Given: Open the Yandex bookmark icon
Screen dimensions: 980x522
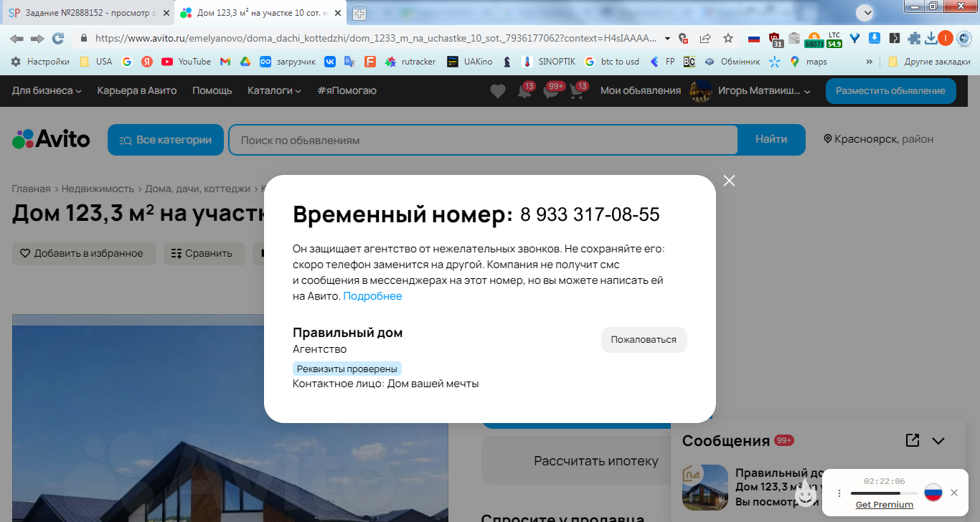Looking at the screenshot, I should click(147, 62).
